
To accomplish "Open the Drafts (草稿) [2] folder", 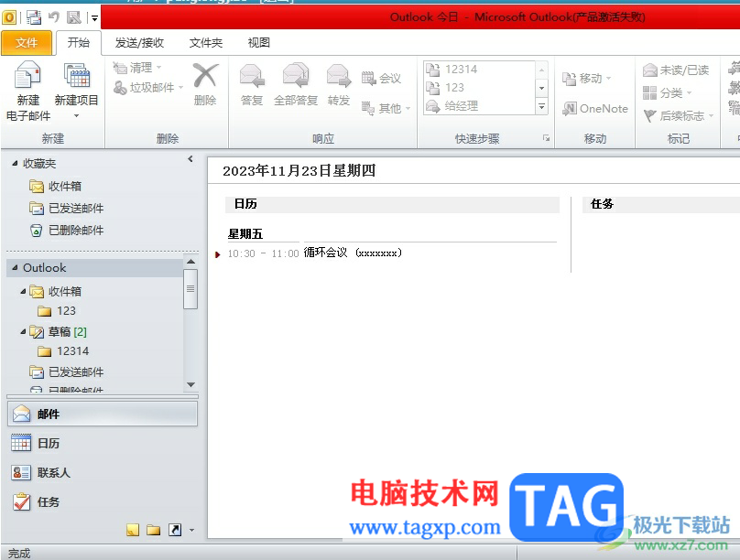I will coord(59,332).
